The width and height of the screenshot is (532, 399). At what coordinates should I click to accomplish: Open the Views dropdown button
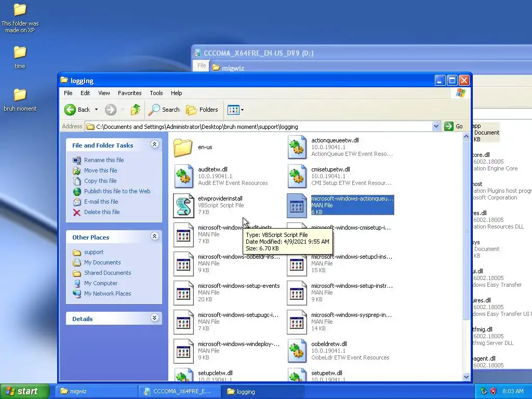coord(235,110)
